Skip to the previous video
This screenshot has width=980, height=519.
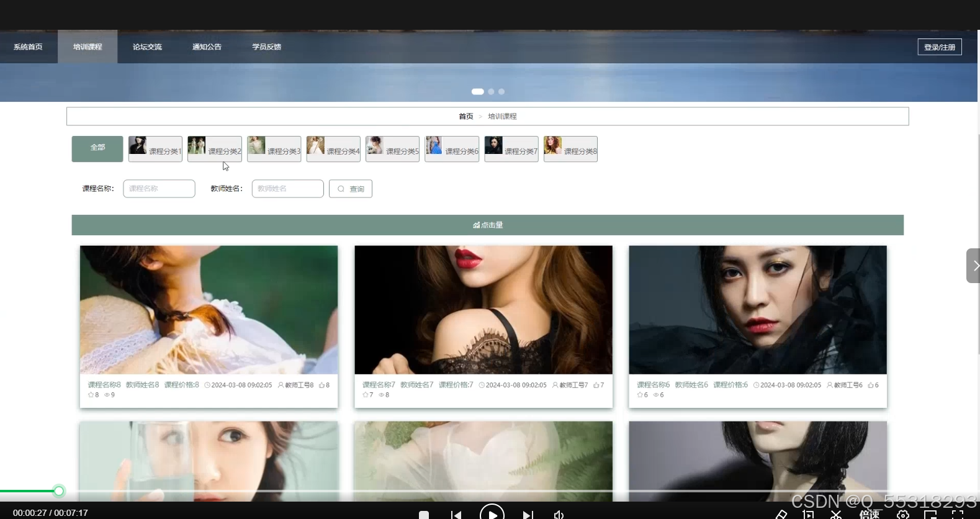click(456, 515)
